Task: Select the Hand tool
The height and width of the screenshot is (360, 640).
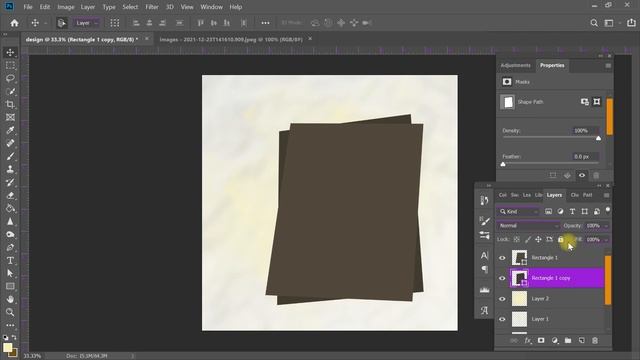Action: (x=10, y=299)
